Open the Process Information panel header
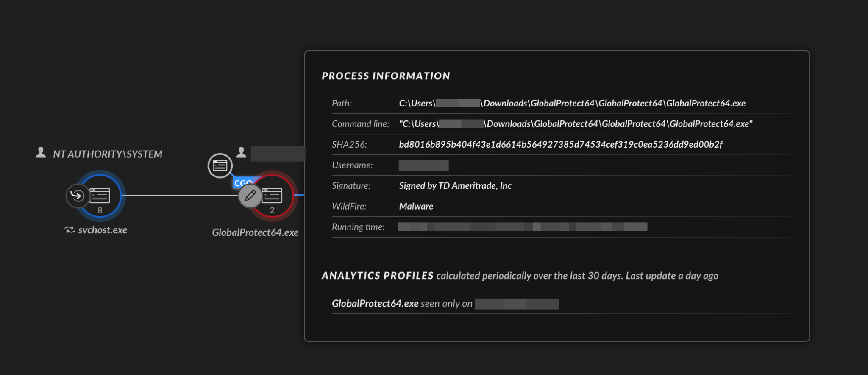The height and width of the screenshot is (375, 868). pos(386,76)
